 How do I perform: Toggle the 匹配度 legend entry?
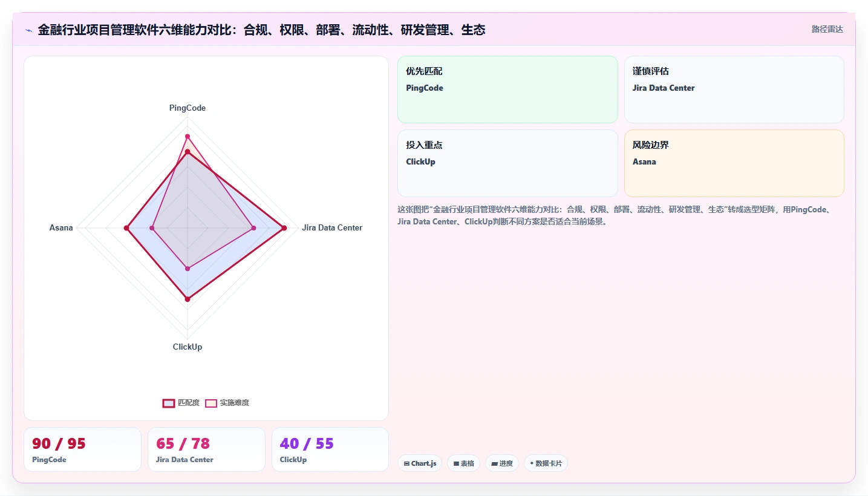(181, 403)
